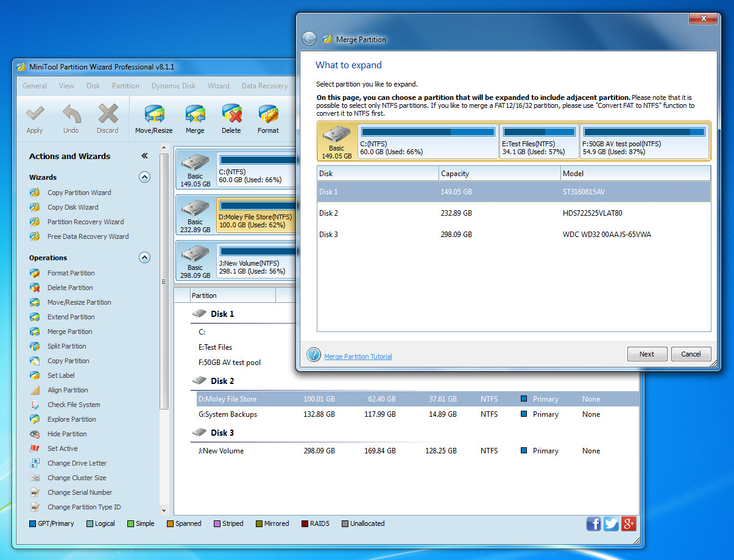Collapse the Wizards section

pos(144,177)
